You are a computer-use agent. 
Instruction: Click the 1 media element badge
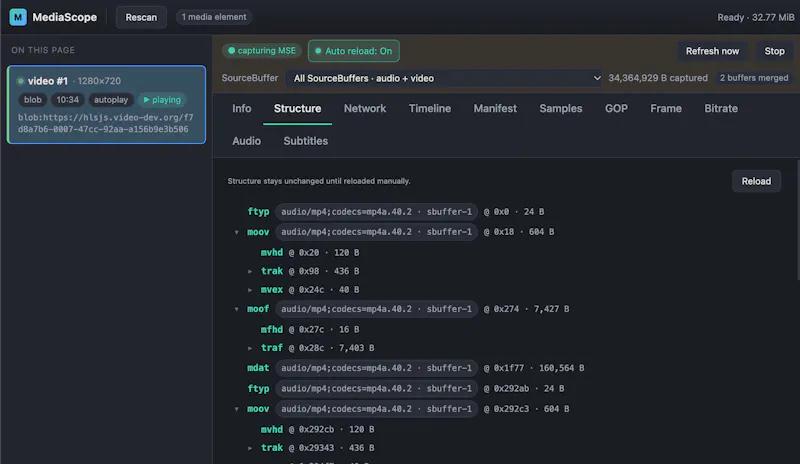[214, 17]
